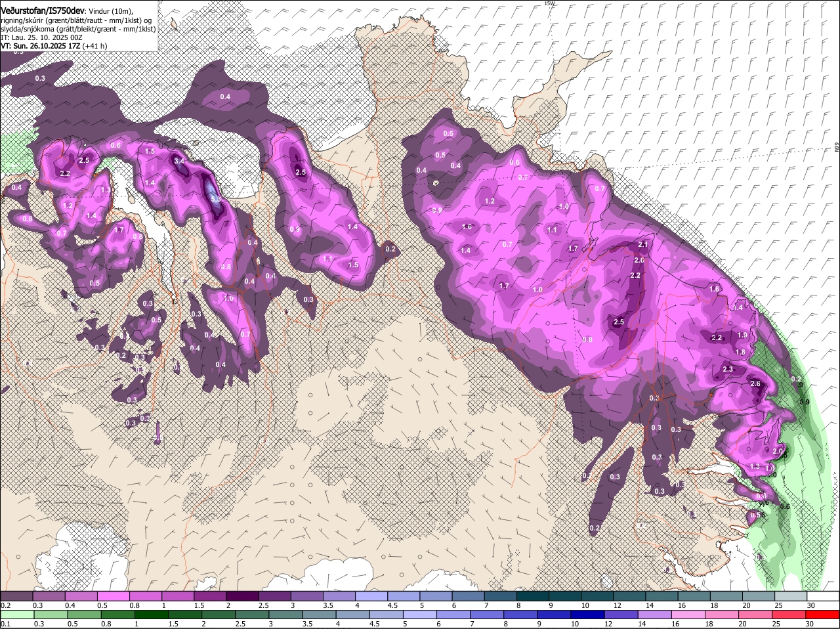Click the '(+41 h)' forecast offset text

95,46
